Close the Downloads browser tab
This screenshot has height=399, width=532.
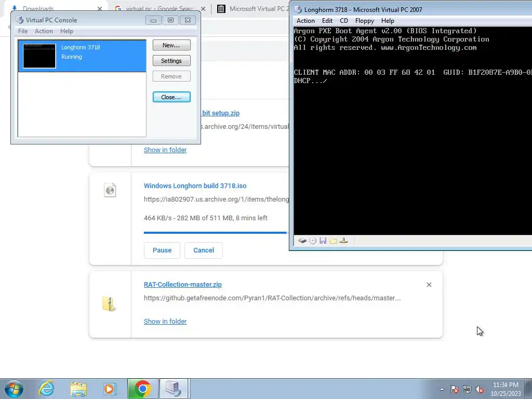click(x=100, y=9)
